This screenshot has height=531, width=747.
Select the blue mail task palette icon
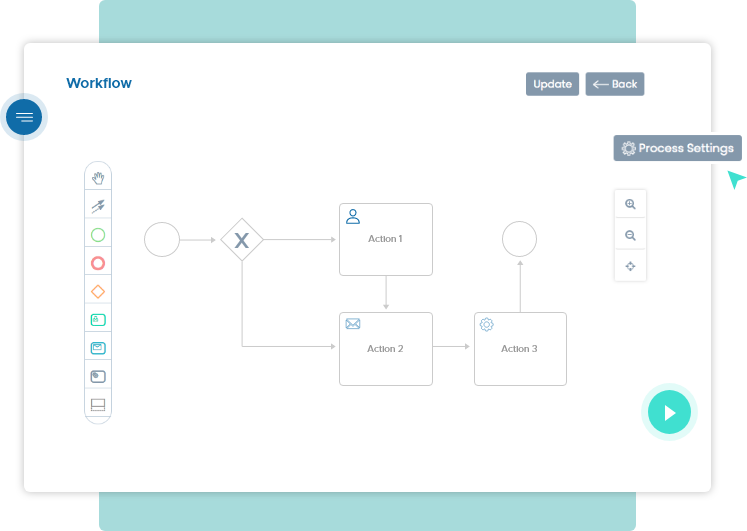[98, 348]
